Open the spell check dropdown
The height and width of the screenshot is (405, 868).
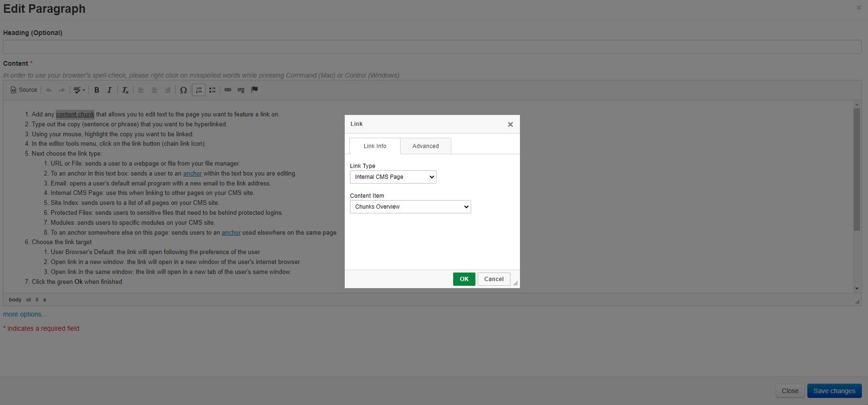[x=79, y=90]
